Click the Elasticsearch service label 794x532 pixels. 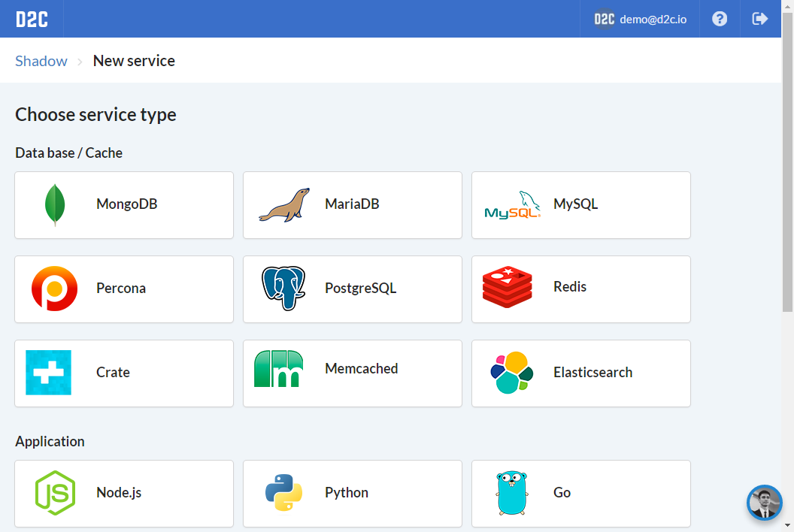(x=592, y=373)
